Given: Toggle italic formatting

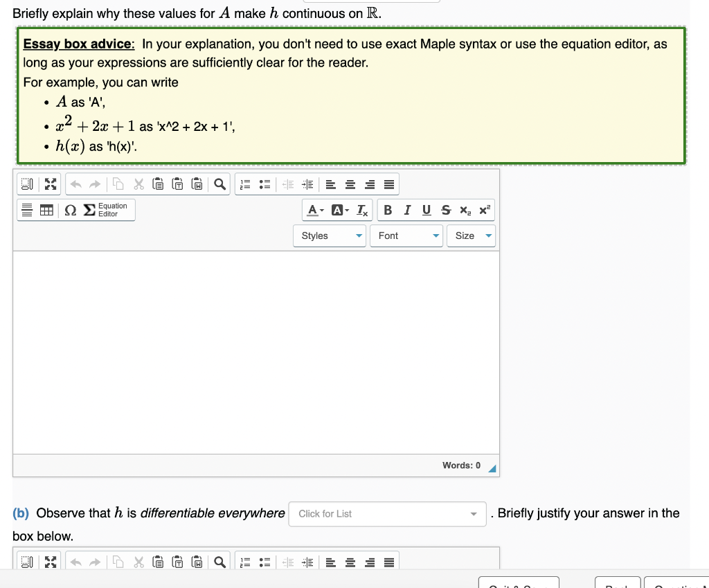Looking at the screenshot, I should point(407,210).
